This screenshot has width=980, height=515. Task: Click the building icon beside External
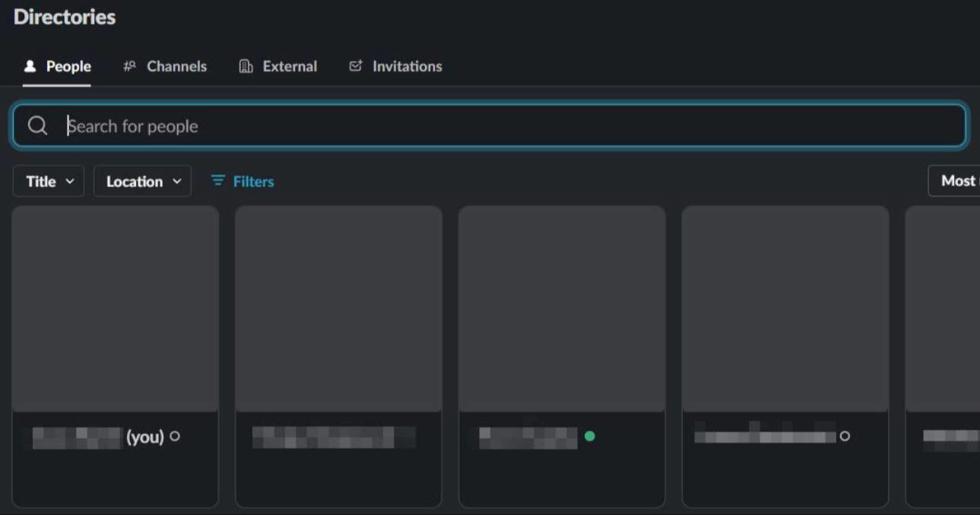pyautogui.click(x=246, y=66)
